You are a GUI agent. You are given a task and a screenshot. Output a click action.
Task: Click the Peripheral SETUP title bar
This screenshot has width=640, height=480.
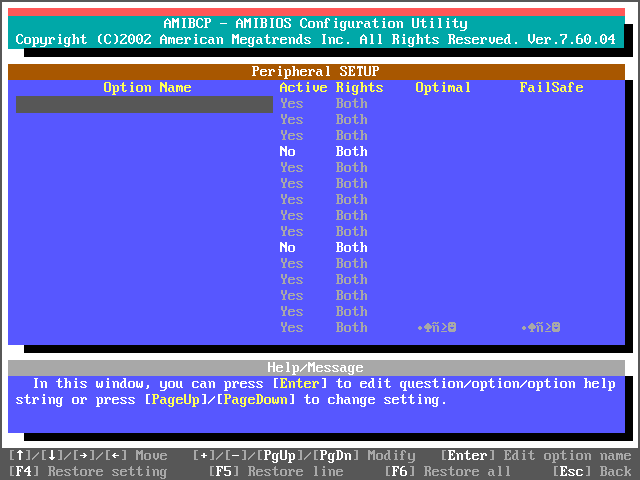[316, 72]
